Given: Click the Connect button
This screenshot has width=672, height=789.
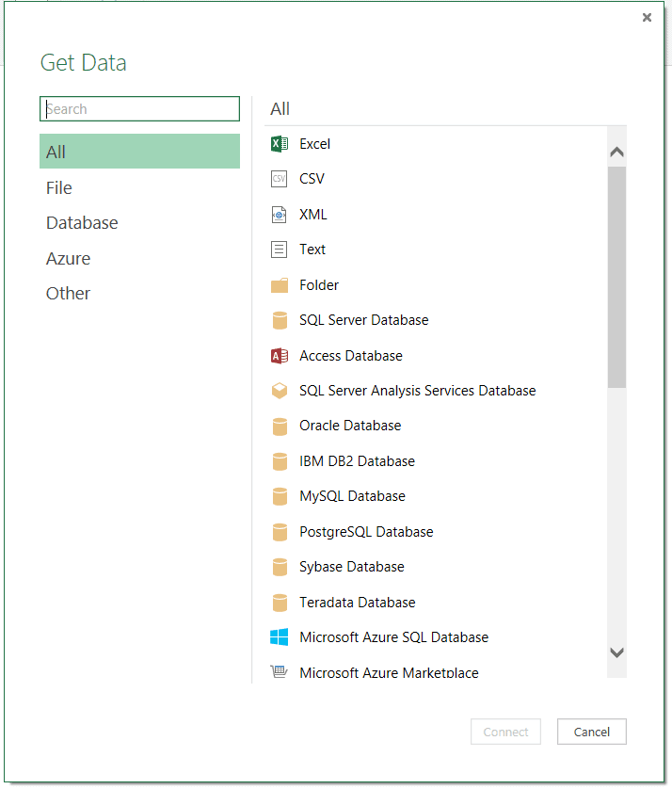Looking at the screenshot, I should click(506, 732).
